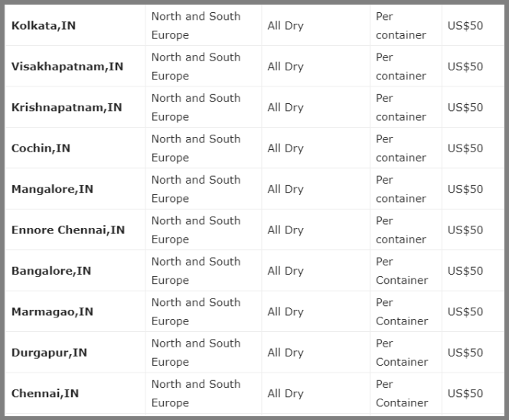The width and height of the screenshot is (509, 420).
Task: Click the Durgapur,IN port name
Action: coord(49,353)
